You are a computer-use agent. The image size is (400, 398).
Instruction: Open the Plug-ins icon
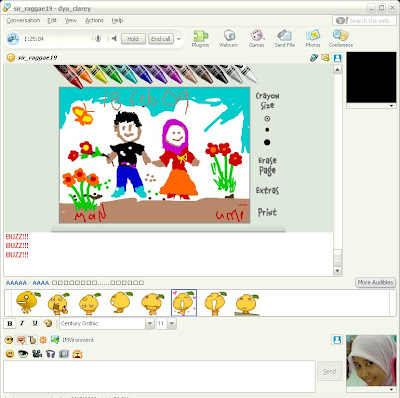pos(200,38)
